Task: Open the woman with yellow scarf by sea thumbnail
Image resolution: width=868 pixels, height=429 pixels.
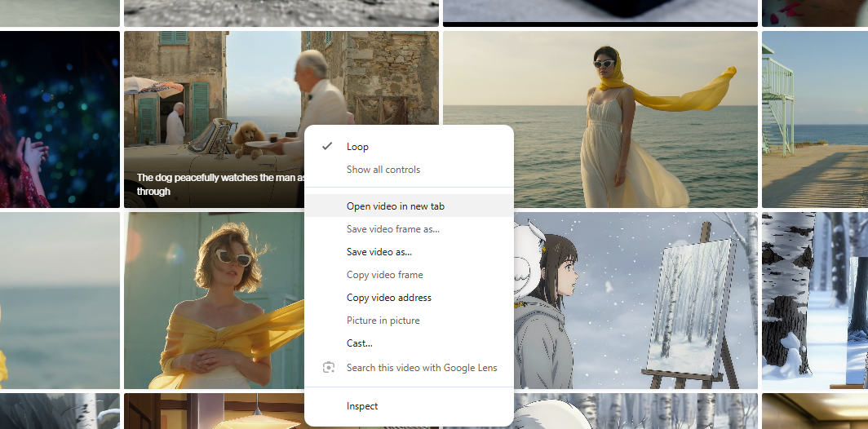Action: click(600, 119)
